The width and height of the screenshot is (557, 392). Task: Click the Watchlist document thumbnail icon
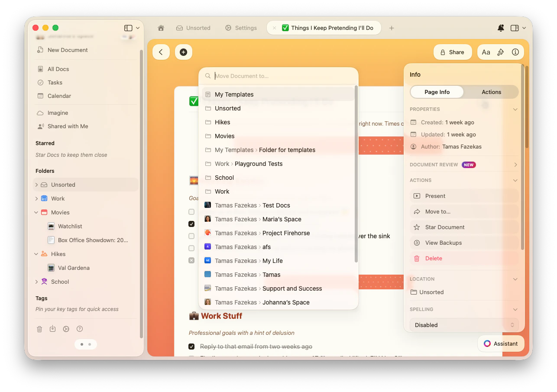tap(51, 226)
